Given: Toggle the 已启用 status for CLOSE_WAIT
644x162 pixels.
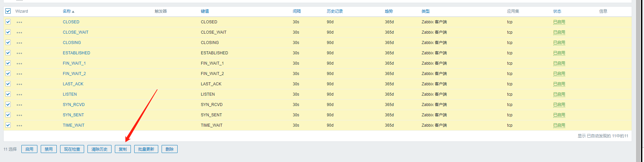Looking at the screenshot, I should click(x=559, y=32).
